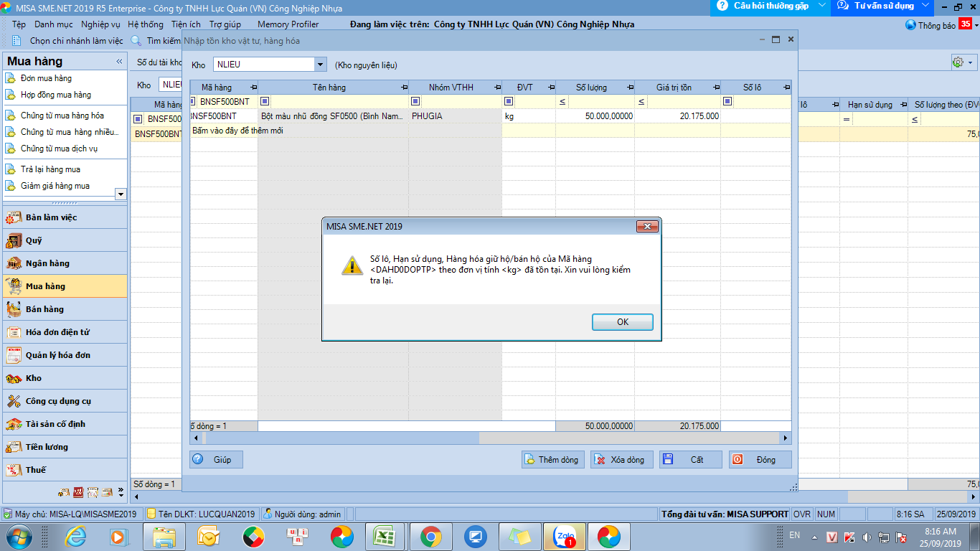980x551 pixels.
Task: Expand the Kho NLIEU combo box
Action: point(320,65)
